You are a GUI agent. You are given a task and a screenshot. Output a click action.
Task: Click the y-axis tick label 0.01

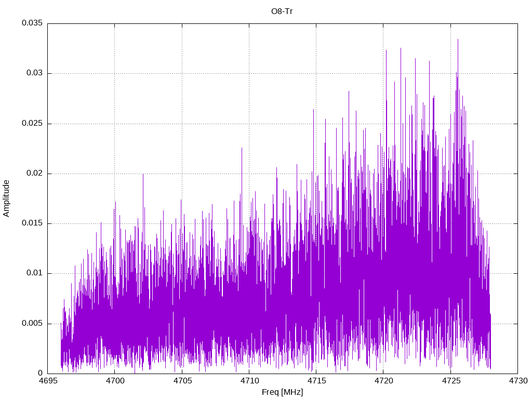(35, 273)
